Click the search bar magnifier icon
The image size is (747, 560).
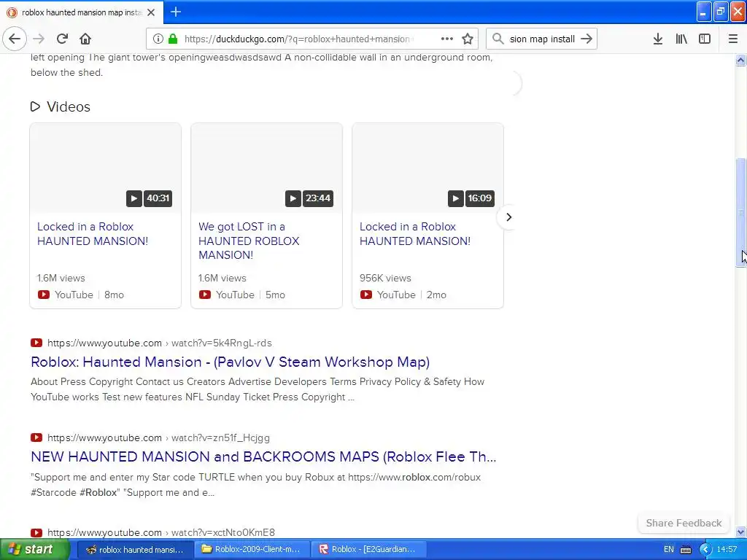[498, 39]
